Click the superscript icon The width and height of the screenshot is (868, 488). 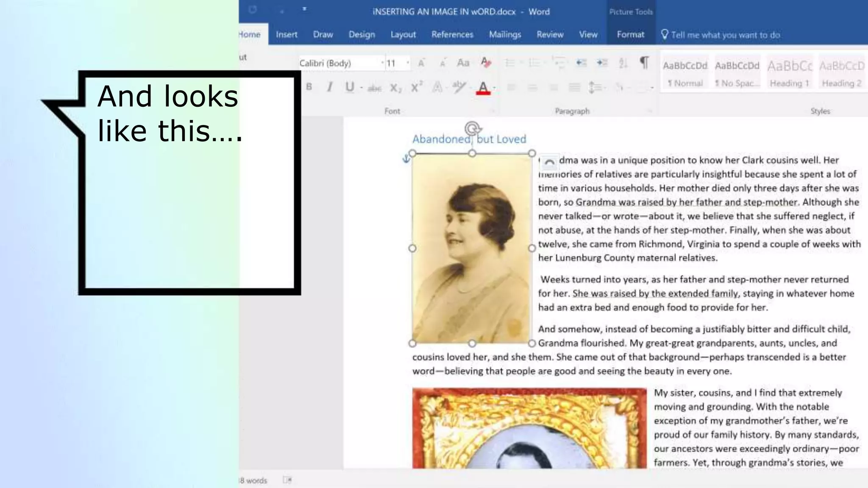click(x=416, y=87)
